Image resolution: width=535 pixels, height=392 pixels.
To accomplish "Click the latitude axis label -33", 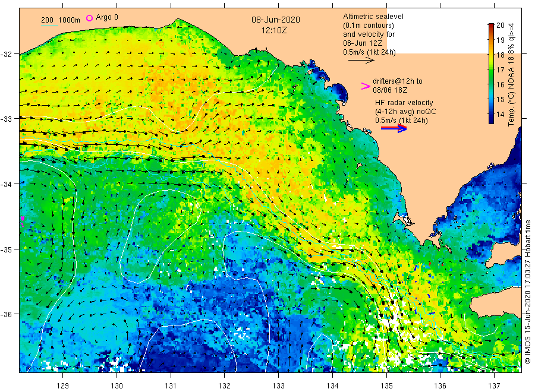I will pyautogui.click(x=7, y=119).
